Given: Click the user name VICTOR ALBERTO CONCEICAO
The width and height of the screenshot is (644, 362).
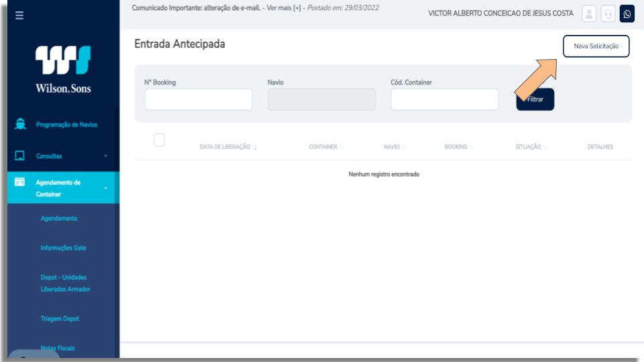Looking at the screenshot, I should click(x=500, y=13).
